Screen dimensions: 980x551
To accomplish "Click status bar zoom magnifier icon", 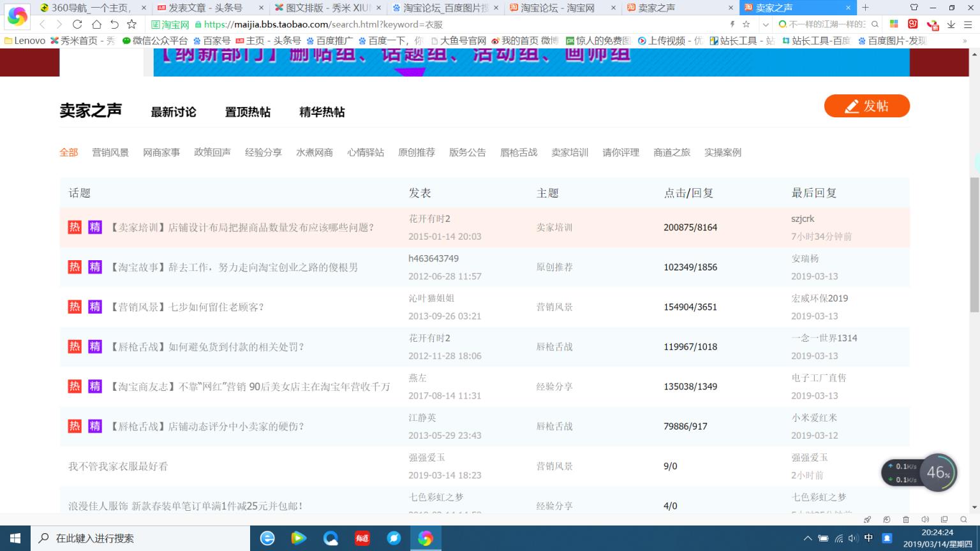I will [963, 520].
